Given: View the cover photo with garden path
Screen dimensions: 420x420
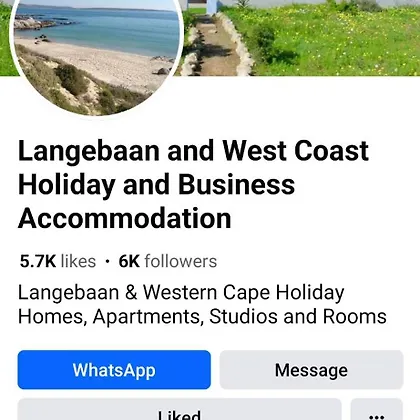Looking at the screenshot, I should (300, 38).
